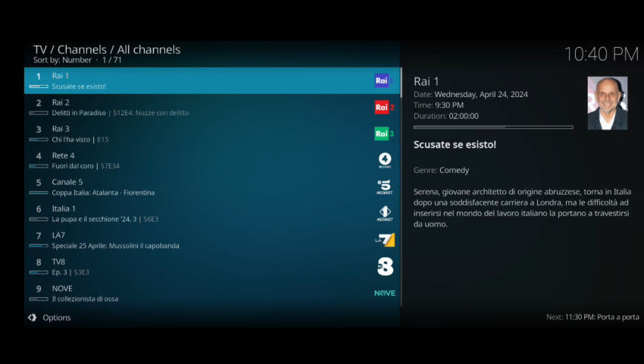
Task: Click the Sort by: Number label
Action: click(x=62, y=60)
